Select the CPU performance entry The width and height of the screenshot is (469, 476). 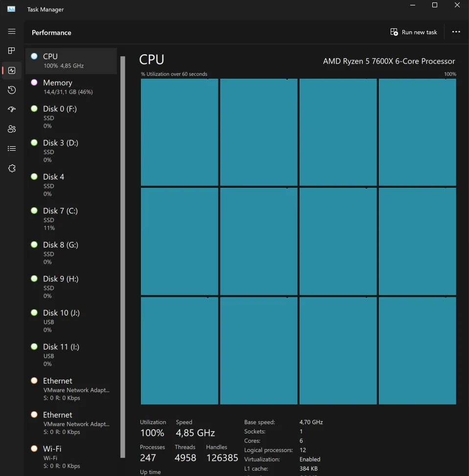71,60
